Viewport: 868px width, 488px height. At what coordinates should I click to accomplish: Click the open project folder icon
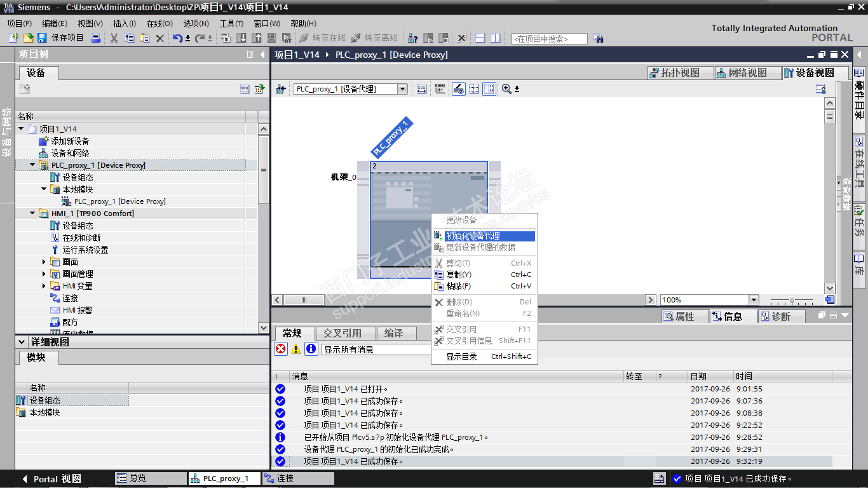coord(28,38)
